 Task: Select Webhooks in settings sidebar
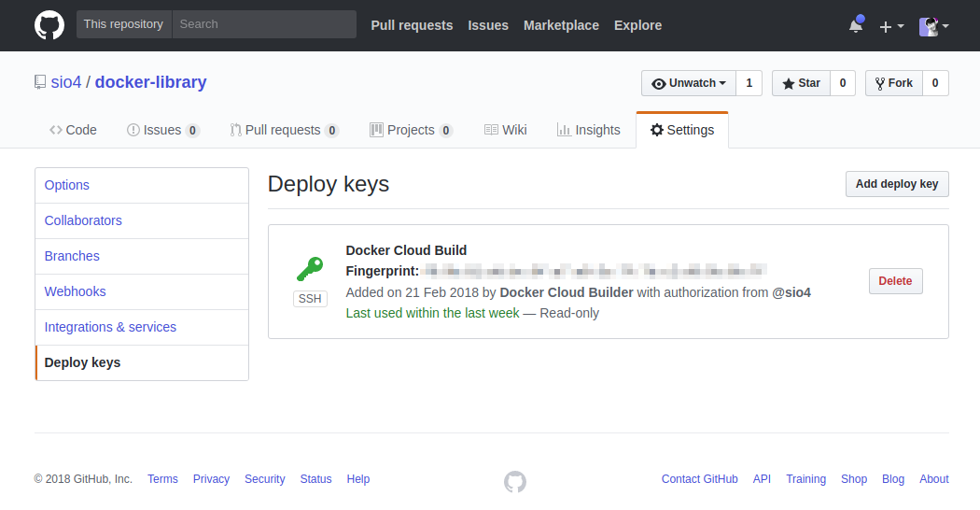76,291
